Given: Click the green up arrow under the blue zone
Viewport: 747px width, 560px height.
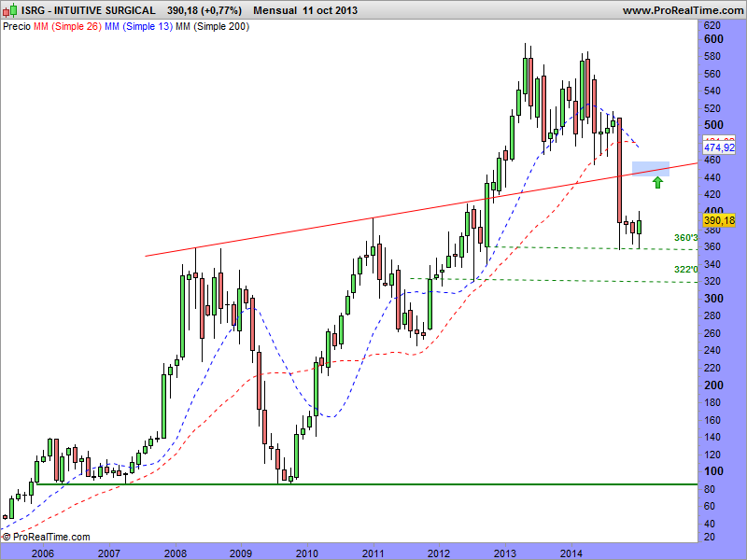Looking at the screenshot, I should (657, 182).
